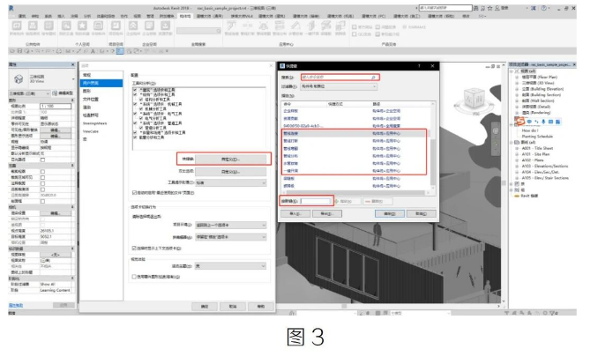The width and height of the screenshot is (613, 364).
Task: Toggle the 能量分析 tools checkbox, last in list
Action: tap(135, 137)
